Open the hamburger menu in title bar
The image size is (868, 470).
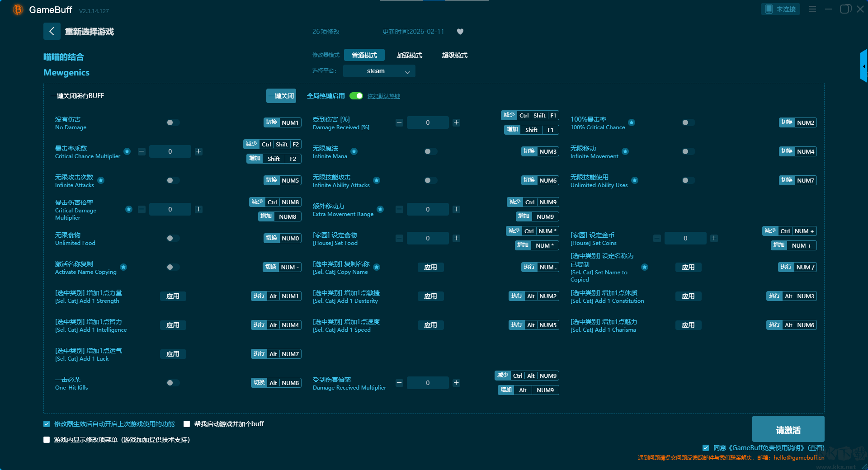click(812, 9)
